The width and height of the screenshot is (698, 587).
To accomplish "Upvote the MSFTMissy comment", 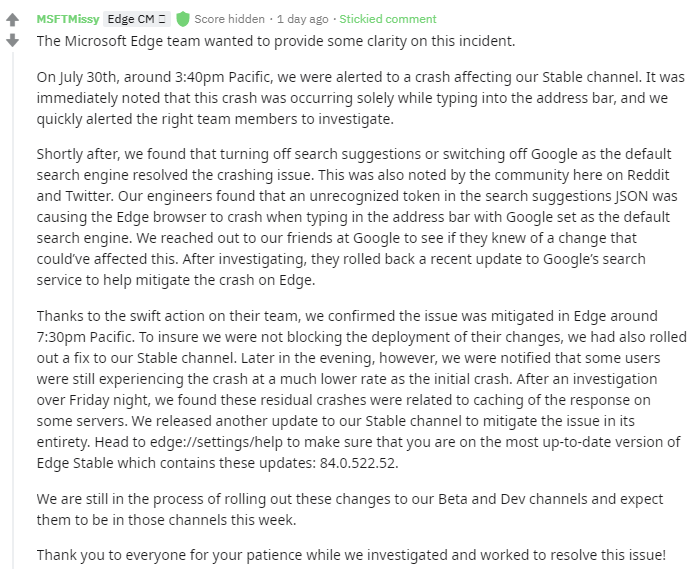I will tap(13, 19).
